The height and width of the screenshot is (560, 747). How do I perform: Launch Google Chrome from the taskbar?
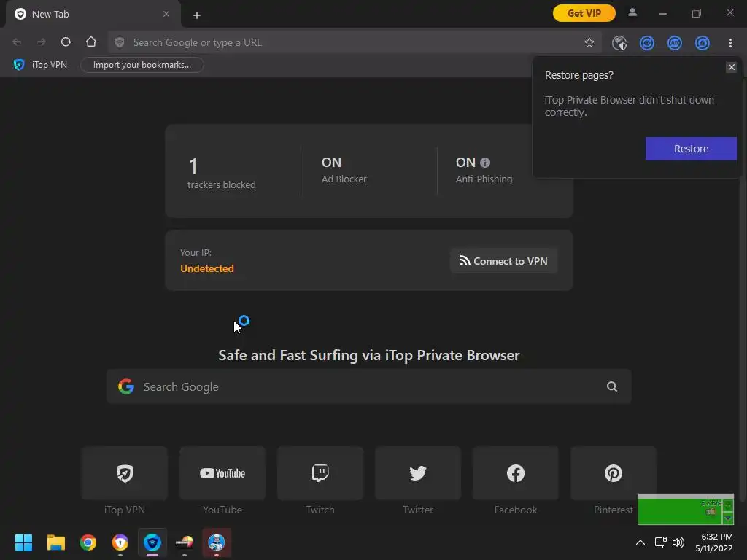tap(88, 542)
